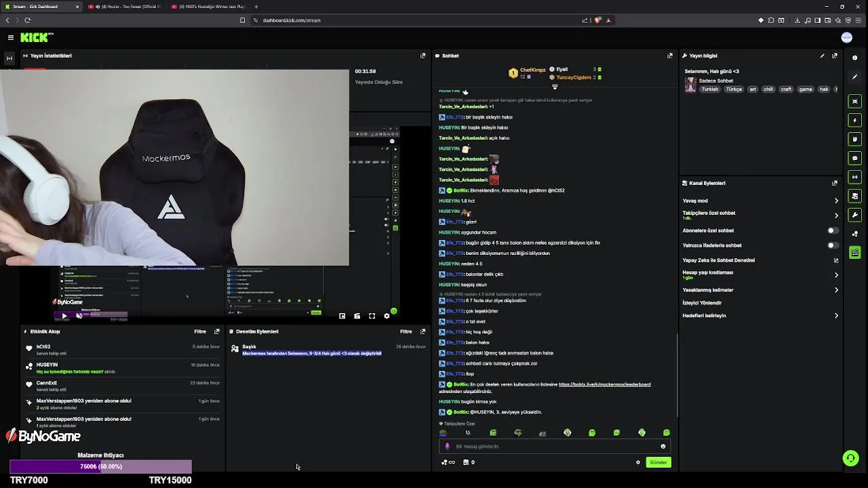Expand the chat leaderboard dropdown arrow
Screen dimensions: 868x488
pyautogui.click(x=555, y=87)
